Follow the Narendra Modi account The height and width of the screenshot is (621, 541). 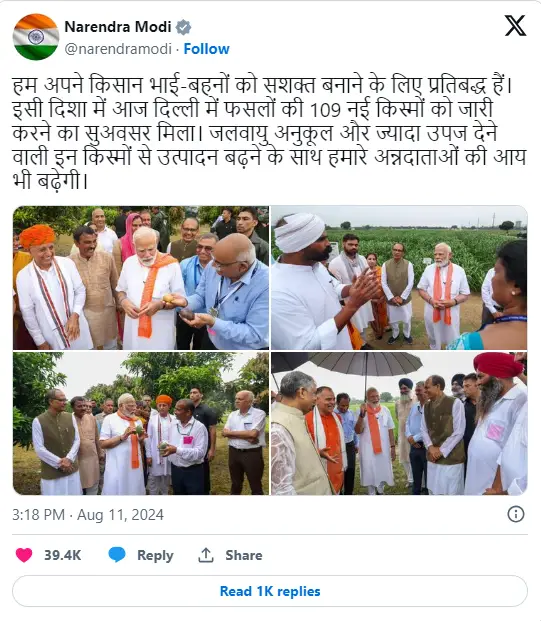tap(206, 49)
